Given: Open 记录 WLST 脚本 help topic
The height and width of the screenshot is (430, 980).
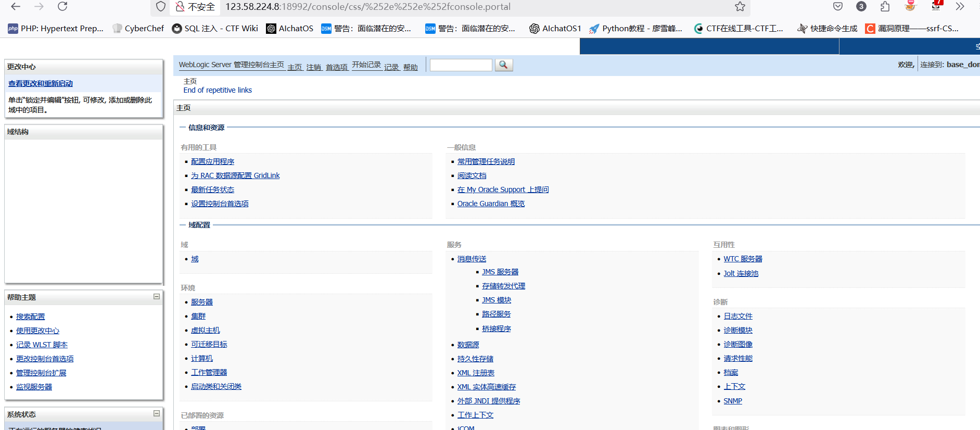Looking at the screenshot, I should coord(42,345).
